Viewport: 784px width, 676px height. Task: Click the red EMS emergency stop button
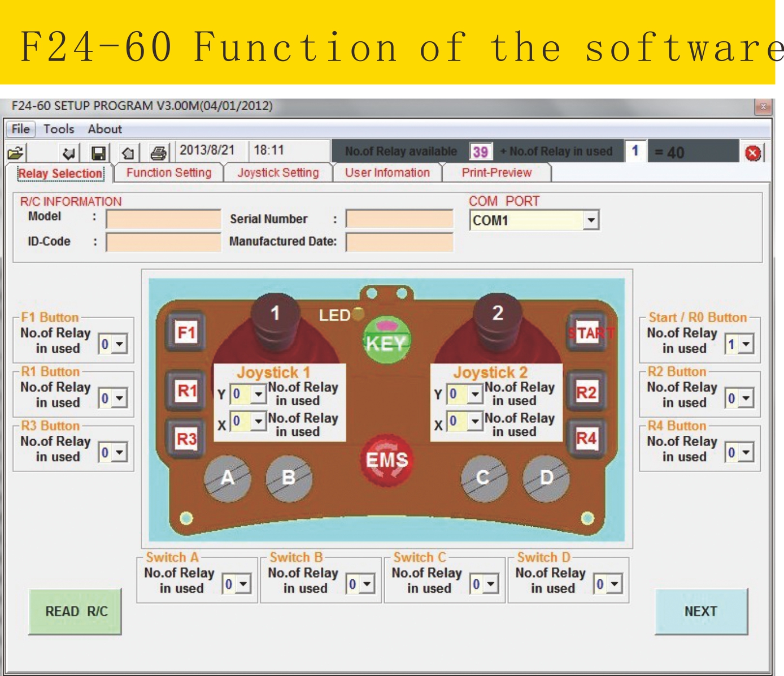pyautogui.click(x=386, y=460)
